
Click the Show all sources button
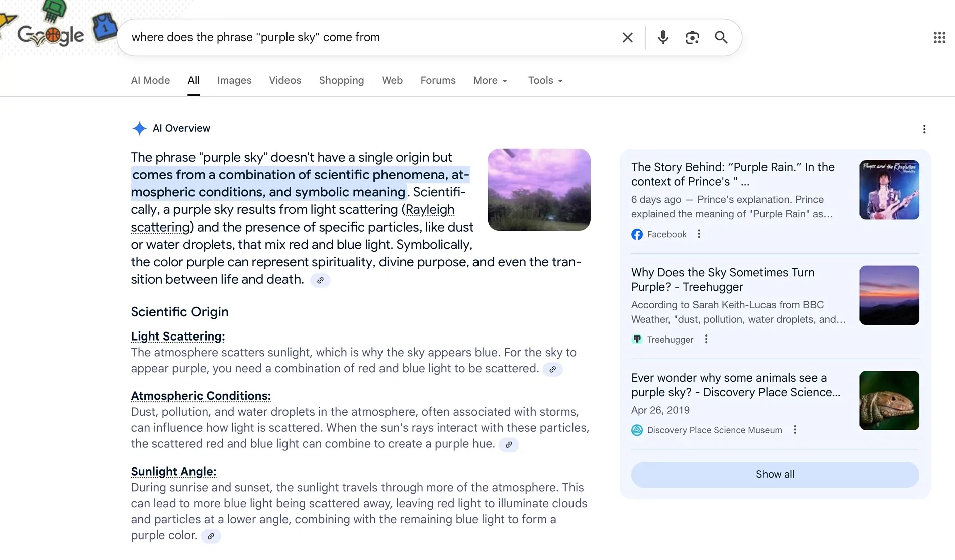coord(775,474)
